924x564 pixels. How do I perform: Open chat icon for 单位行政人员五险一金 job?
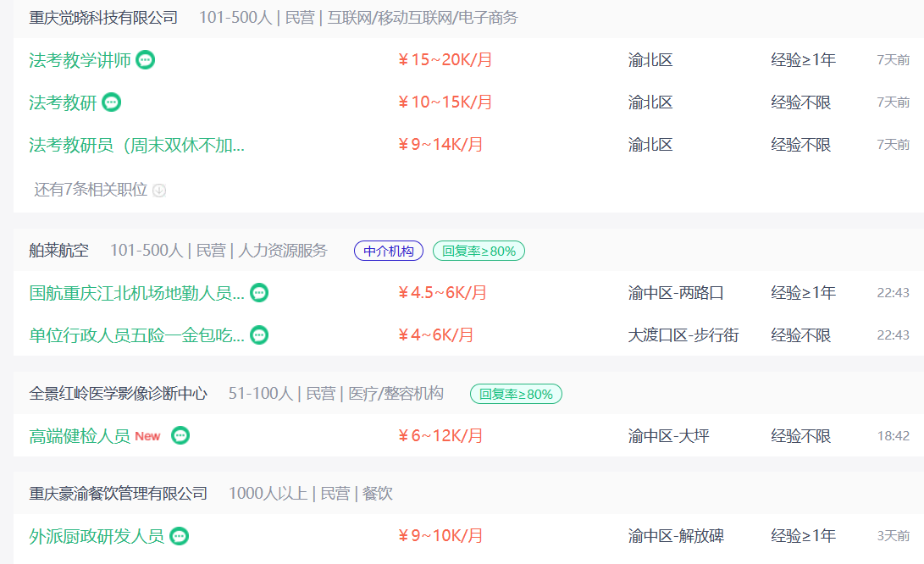click(x=259, y=335)
